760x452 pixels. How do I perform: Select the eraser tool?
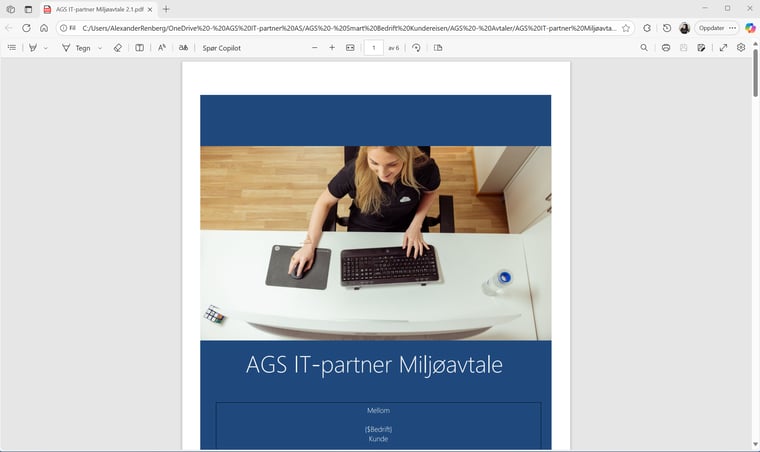click(117, 47)
